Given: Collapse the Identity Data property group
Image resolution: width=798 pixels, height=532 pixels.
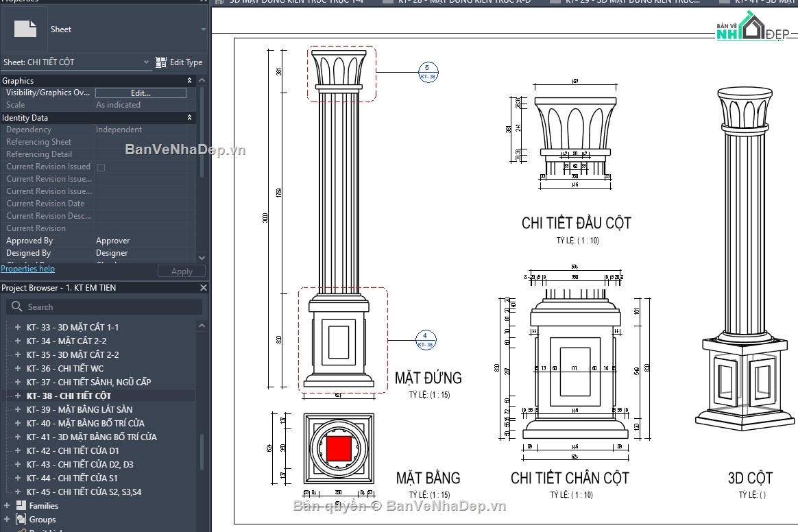Looking at the screenshot, I should pos(189,118).
